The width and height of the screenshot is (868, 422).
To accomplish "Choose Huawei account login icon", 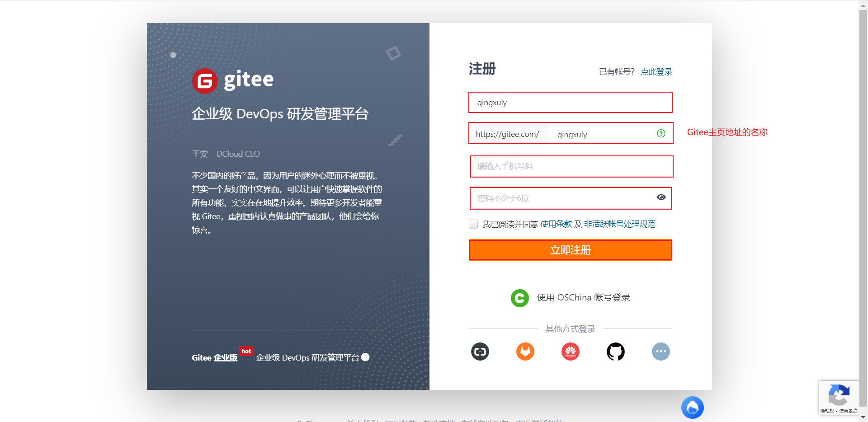I will 570,352.
